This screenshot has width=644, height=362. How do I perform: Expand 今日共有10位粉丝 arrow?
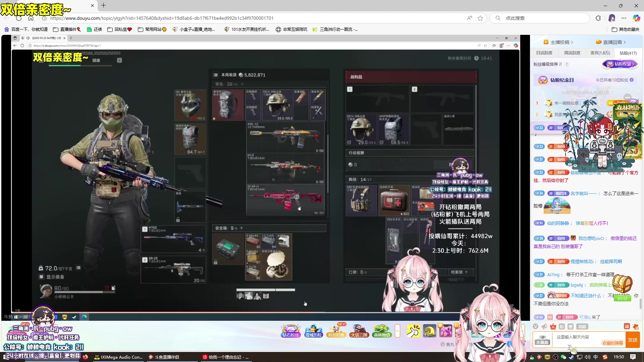[x=632, y=80]
